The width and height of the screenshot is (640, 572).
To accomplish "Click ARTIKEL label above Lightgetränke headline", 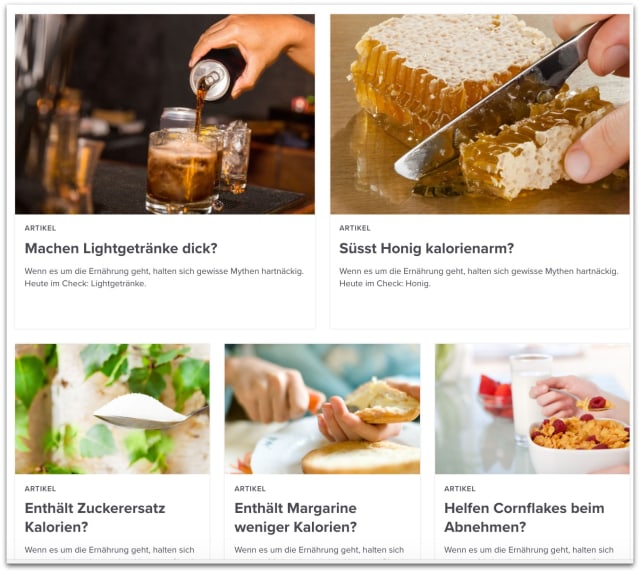I will [x=40, y=228].
